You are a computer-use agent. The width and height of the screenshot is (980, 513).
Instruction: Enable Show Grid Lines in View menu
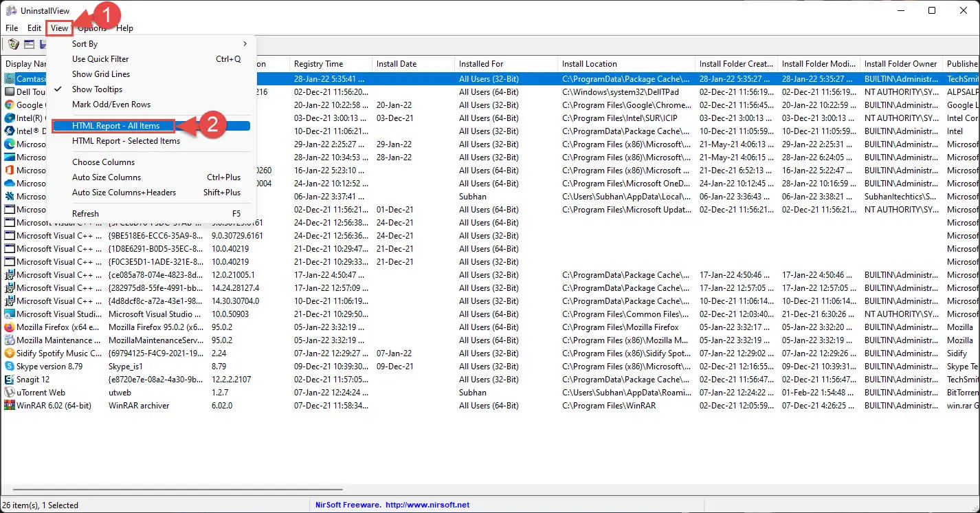pos(101,74)
